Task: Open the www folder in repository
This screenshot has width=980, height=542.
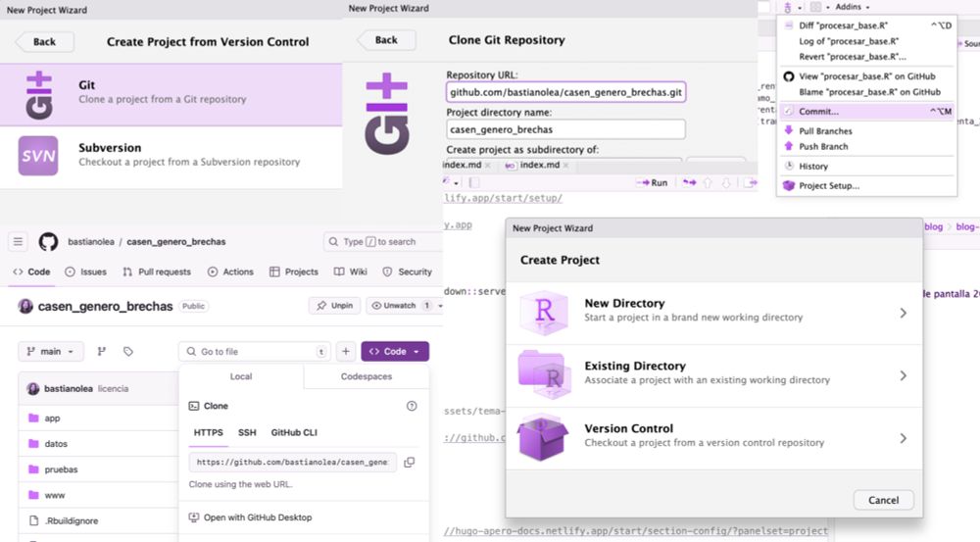Action: pyautogui.click(x=54, y=495)
